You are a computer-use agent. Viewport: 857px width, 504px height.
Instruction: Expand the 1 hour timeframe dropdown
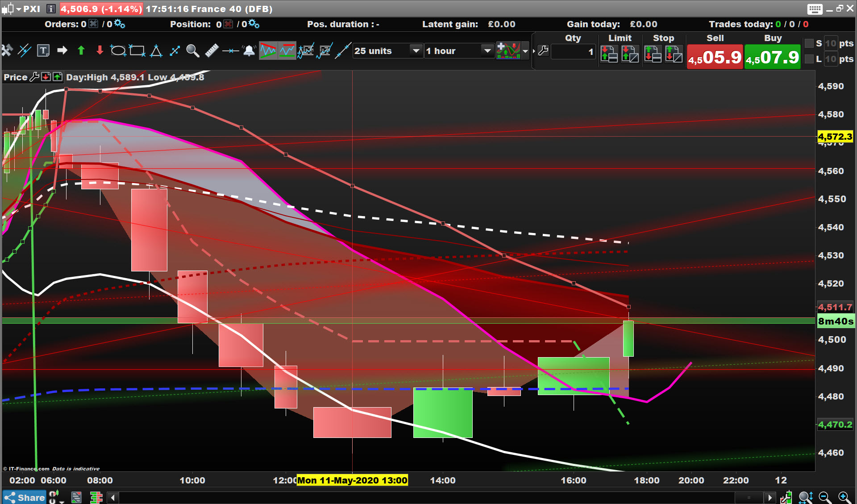[487, 51]
